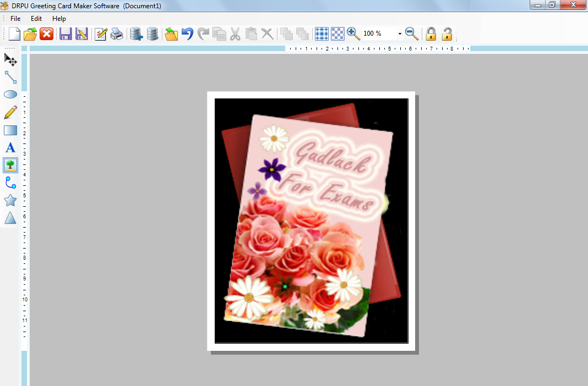This screenshot has width=588, height=386.
Task: Select the Pencil freehand tool
Action: [x=10, y=112]
